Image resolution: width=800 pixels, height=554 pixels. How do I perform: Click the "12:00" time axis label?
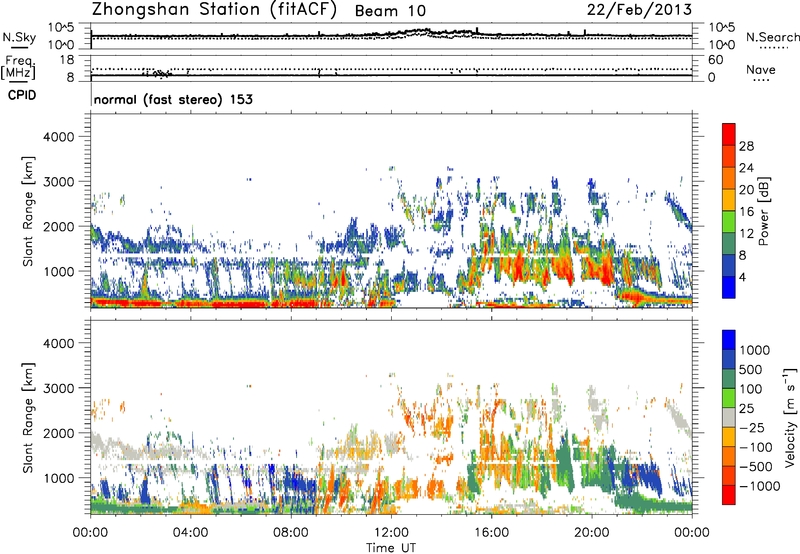(x=391, y=533)
